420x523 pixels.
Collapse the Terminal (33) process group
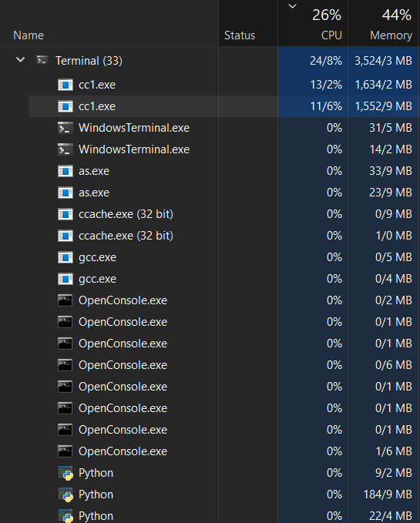coord(20,60)
